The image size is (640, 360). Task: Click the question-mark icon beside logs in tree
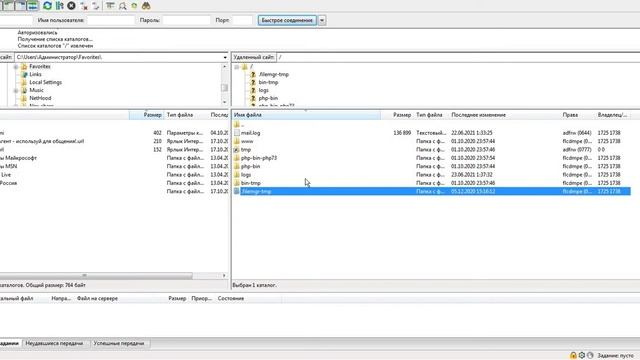tap(253, 90)
